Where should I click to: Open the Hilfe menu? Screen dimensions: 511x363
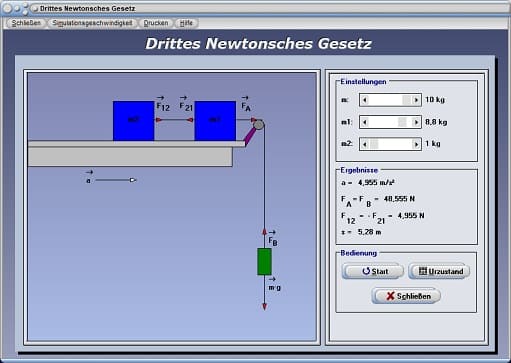point(186,23)
